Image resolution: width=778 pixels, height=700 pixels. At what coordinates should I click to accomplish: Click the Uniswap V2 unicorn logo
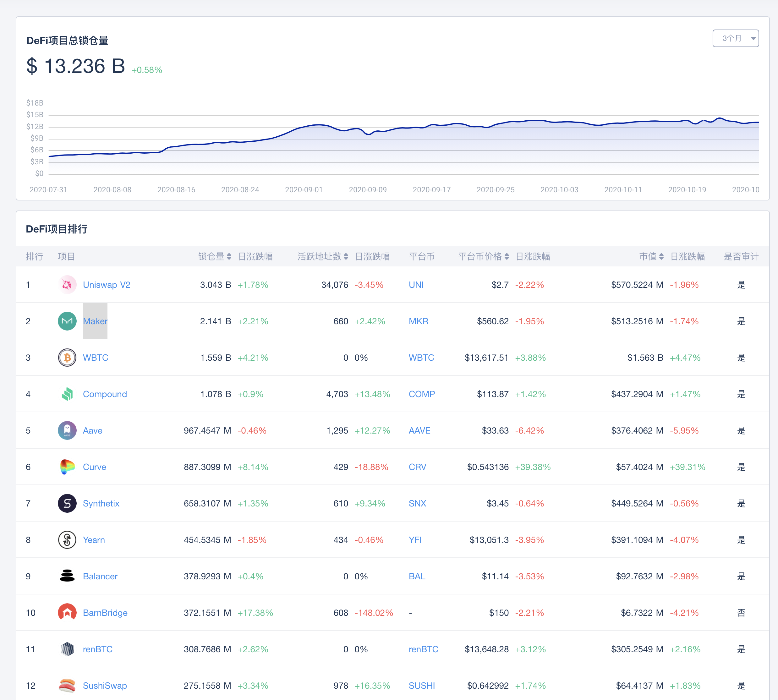click(67, 285)
